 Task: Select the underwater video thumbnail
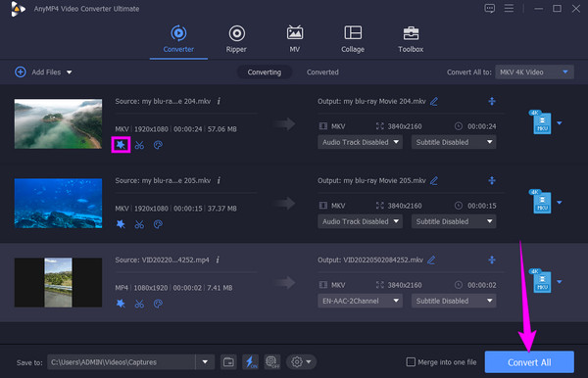coord(58,203)
